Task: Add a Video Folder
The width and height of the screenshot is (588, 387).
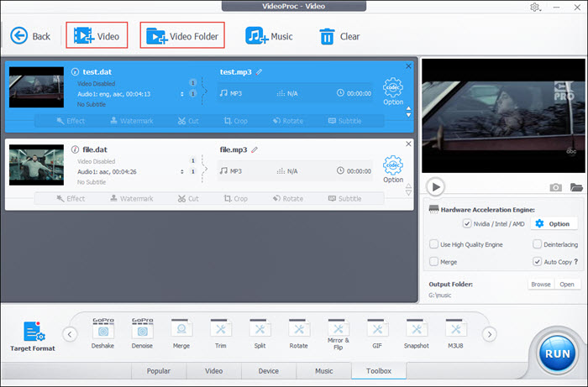Action: pyautogui.click(x=182, y=36)
